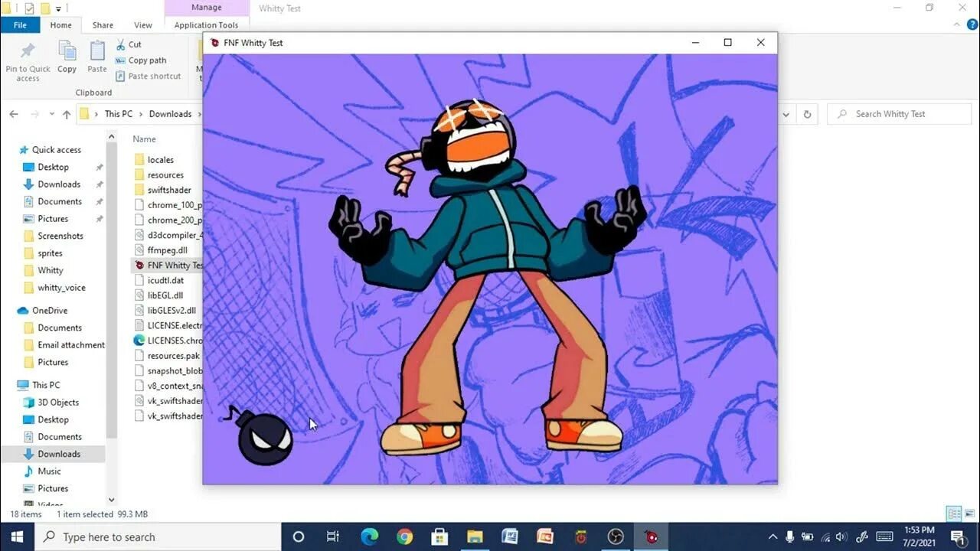Open the address bar history dropdown
Image resolution: width=980 pixels, height=551 pixels.
coord(786,114)
